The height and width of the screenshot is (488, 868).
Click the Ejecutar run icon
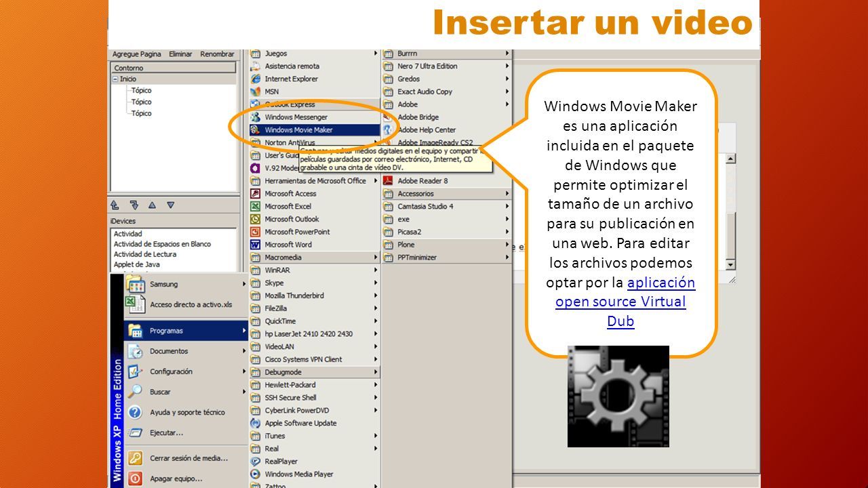tap(136, 432)
